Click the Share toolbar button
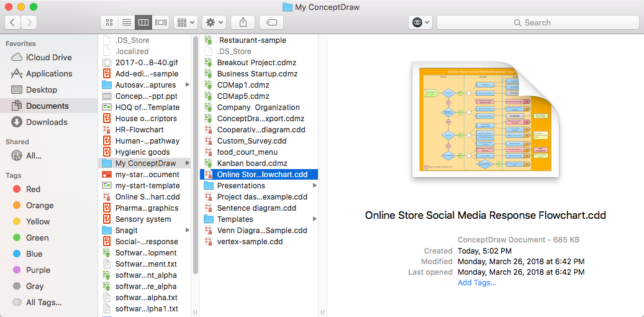 243,22
